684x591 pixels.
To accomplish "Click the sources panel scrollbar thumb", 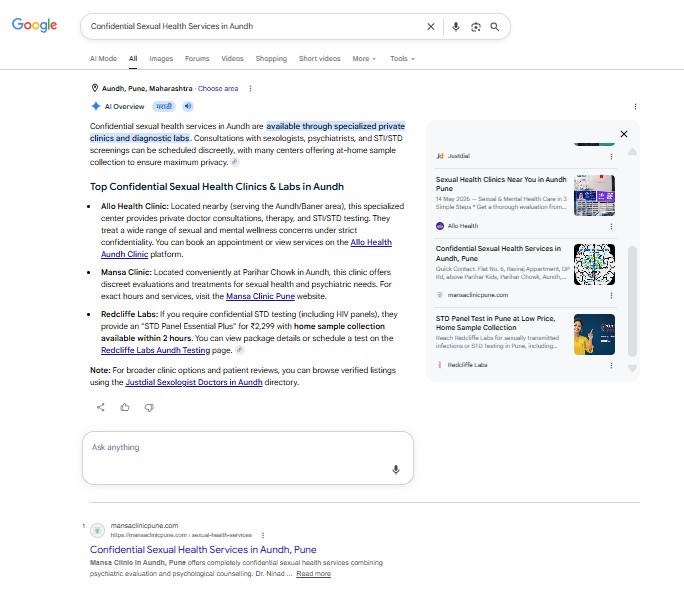I will coord(632,301).
